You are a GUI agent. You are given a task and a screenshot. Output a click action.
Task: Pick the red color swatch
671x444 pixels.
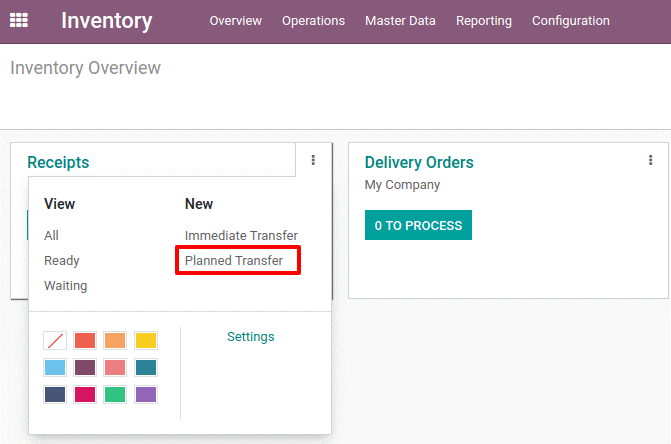point(85,340)
